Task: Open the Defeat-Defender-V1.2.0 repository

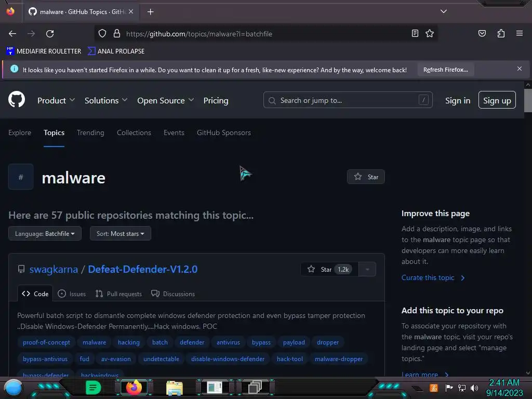Action: [142, 269]
